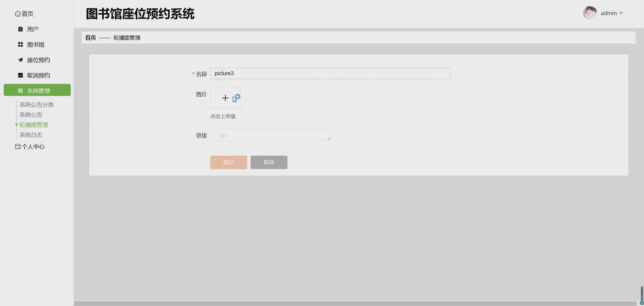Open the 系统日志 system log page

(x=31, y=135)
